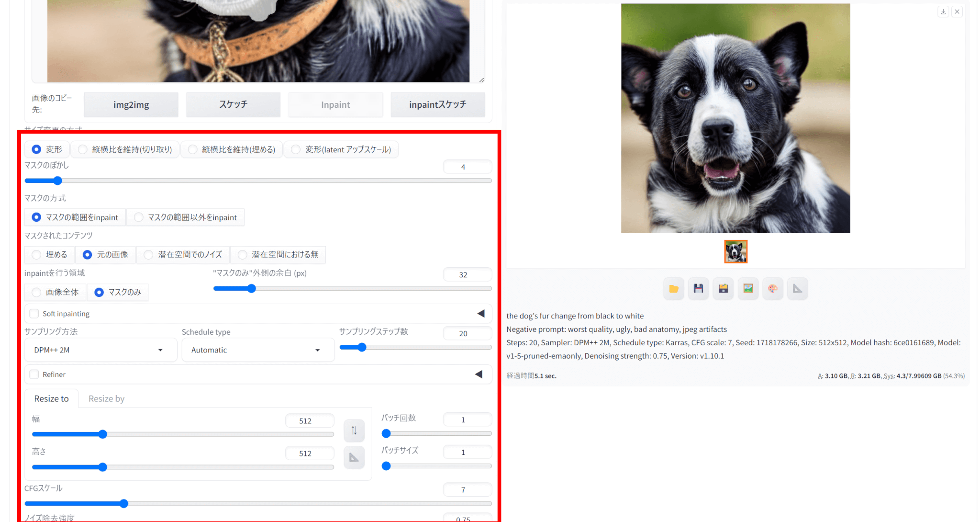Select 縦横比を維持(埋める) radio option
The height and width of the screenshot is (522, 980).
point(232,149)
